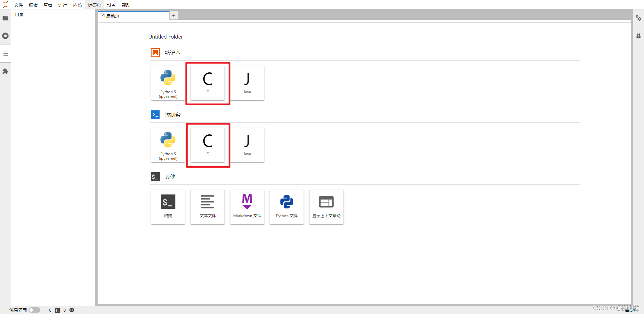The height and width of the screenshot is (314, 644).
Task: Open the 内核 menu
Action: (x=77, y=5)
